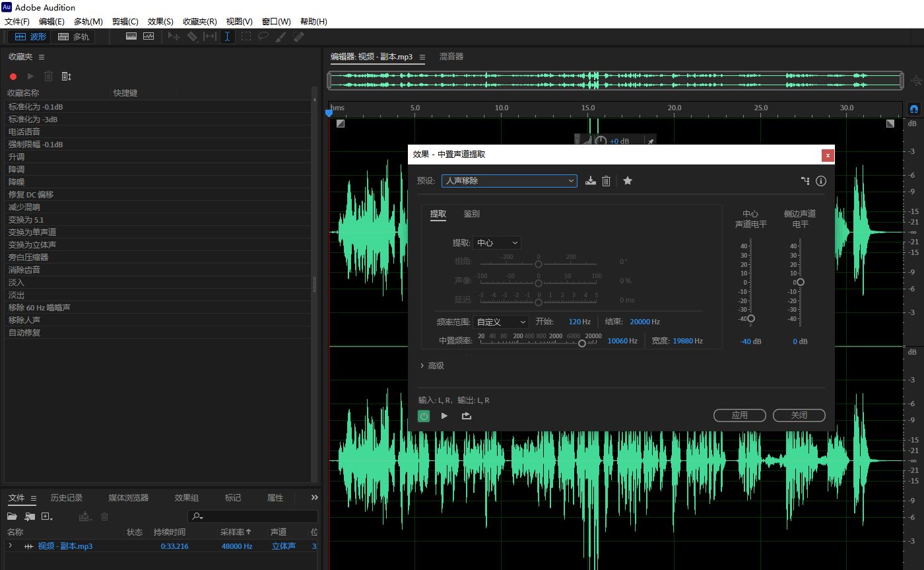The image size is (924, 570).
Task: Open the file search filter dropdown
Action: click(197, 517)
